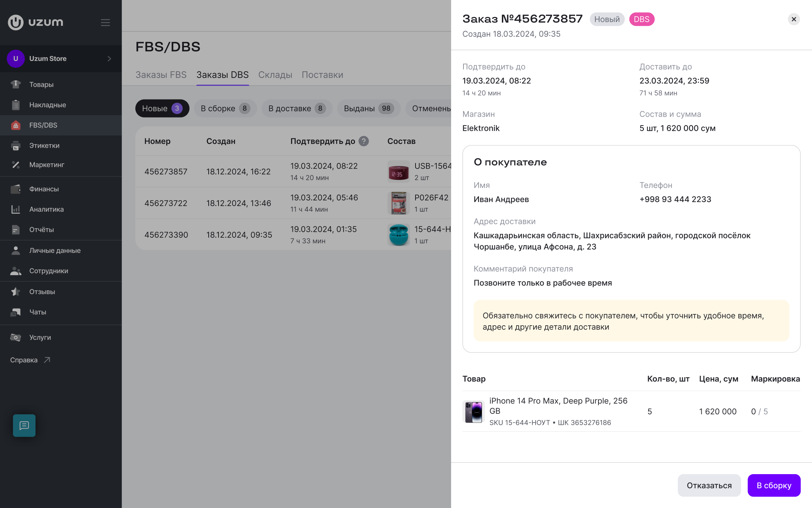This screenshot has height=508, width=812.
Task: Click teal earbuds product thumbnail
Action: 399,235
